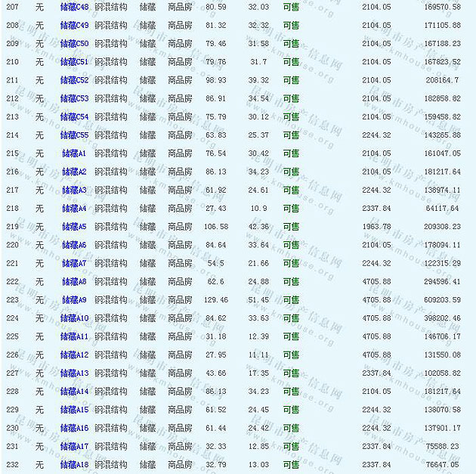Select the 储藏A7 link

[x=74, y=263]
